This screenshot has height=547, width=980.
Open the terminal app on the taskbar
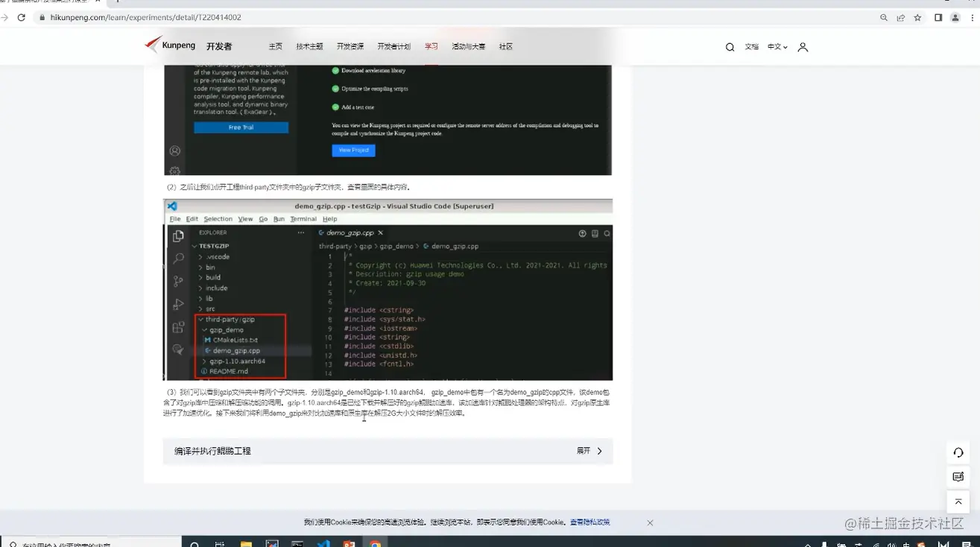[297, 543]
